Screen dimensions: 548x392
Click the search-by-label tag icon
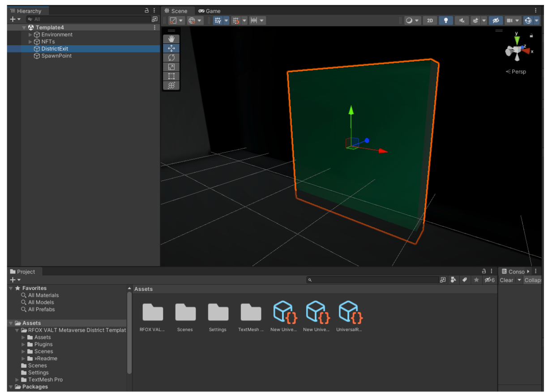(465, 280)
